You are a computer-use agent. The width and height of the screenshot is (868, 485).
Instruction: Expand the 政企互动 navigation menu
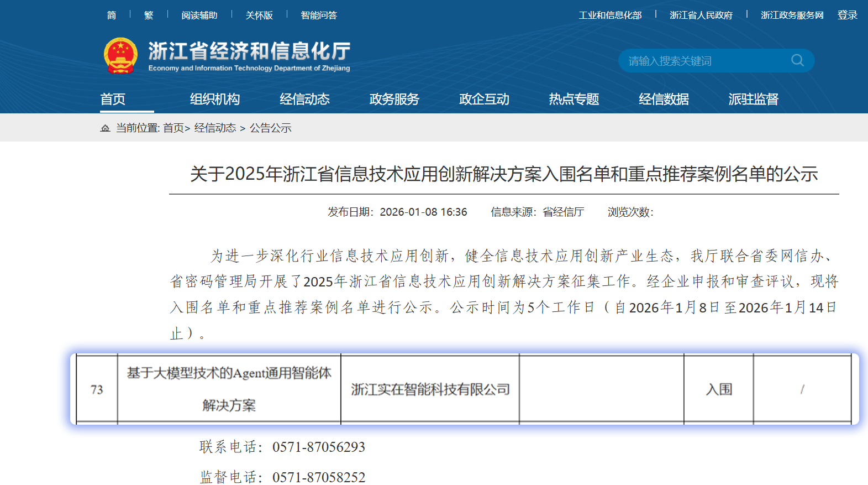tap(484, 99)
